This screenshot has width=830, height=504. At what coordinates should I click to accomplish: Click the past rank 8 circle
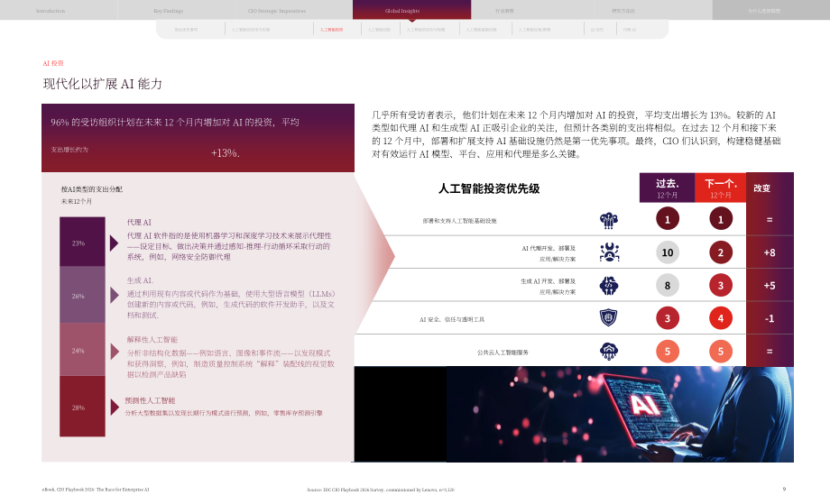pos(668,286)
